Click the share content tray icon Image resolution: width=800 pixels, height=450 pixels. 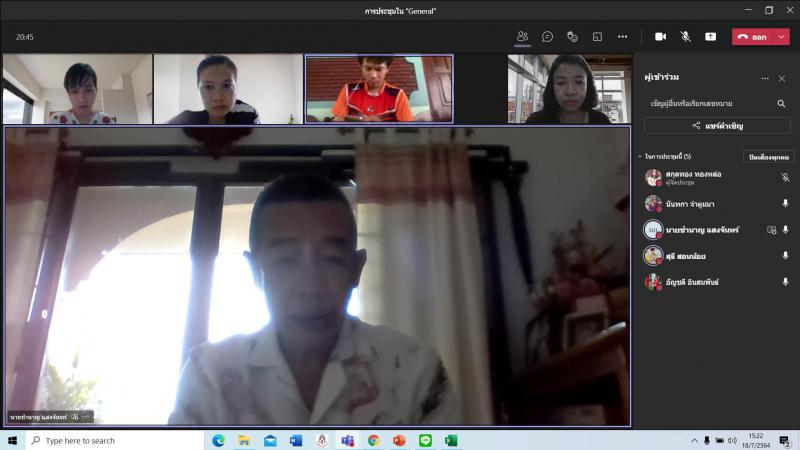pos(711,37)
